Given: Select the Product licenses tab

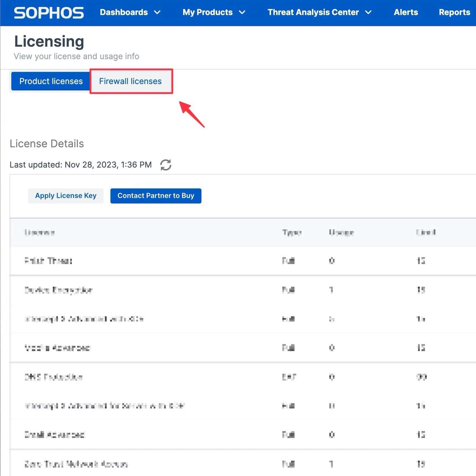Looking at the screenshot, I should pos(50,81).
